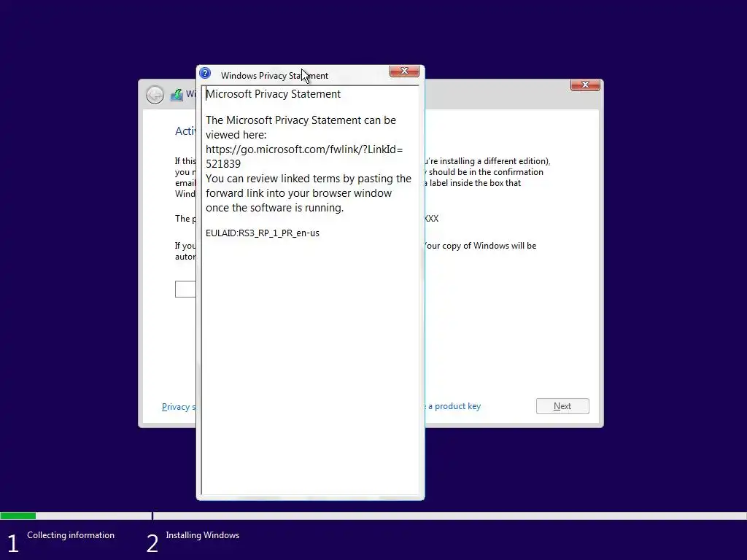Click 'The Microsoft Privacy Statement can be' line
Viewport: 747px width, 560px height.
(x=301, y=120)
